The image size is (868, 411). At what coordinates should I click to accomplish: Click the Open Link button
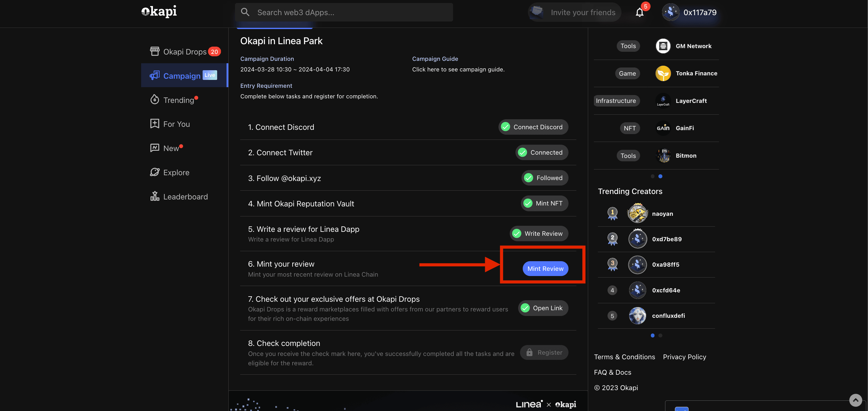click(x=543, y=308)
